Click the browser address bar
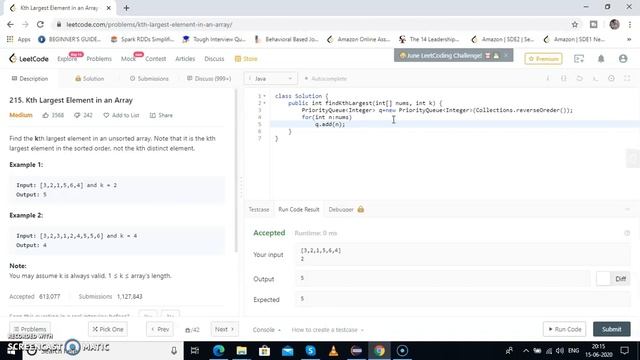Image resolution: width=640 pixels, height=360 pixels. tap(310, 24)
